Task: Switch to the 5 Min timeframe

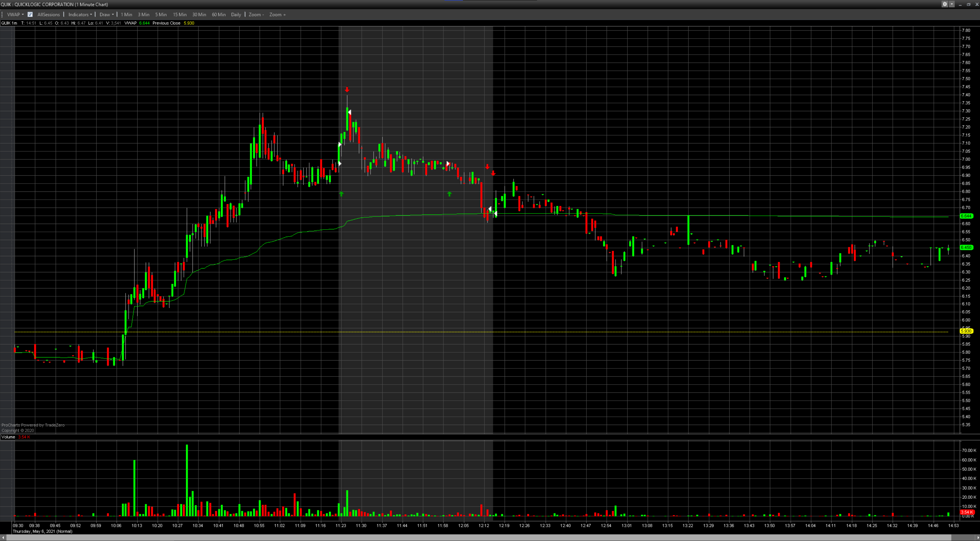Action: pyautogui.click(x=161, y=15)
